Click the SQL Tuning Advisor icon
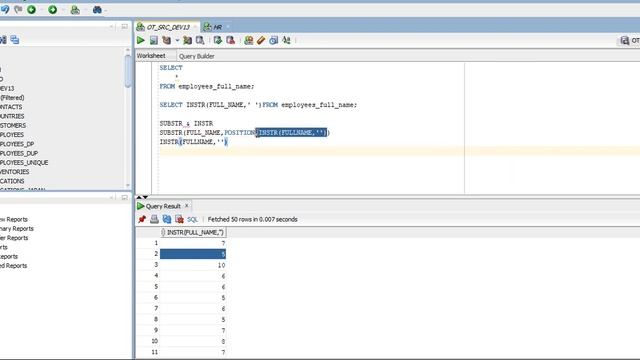This screenshot has height=360, width=640. 200,40
